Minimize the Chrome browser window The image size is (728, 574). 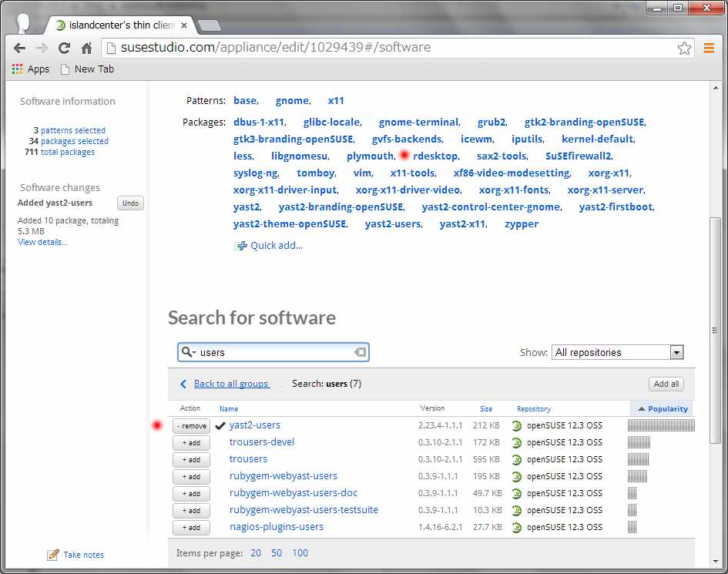tap(657, 8)
